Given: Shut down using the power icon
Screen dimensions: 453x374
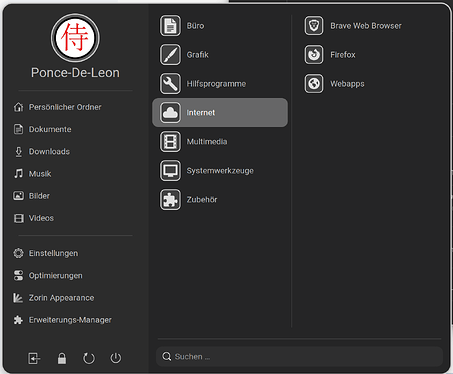Looking at the screenshot, I should pyautogui.click(x=116, y=358).
